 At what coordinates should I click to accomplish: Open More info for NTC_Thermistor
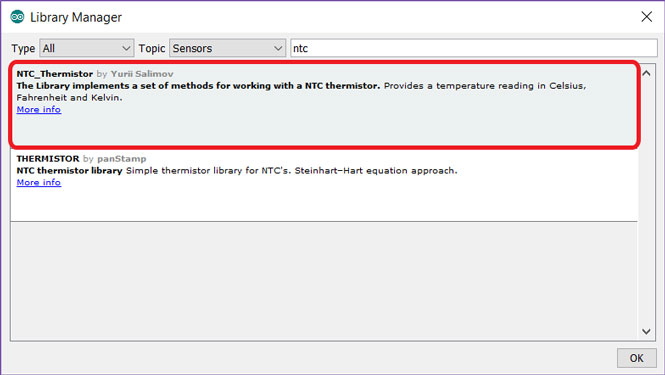pyautogui.click(x=39, y=109)
